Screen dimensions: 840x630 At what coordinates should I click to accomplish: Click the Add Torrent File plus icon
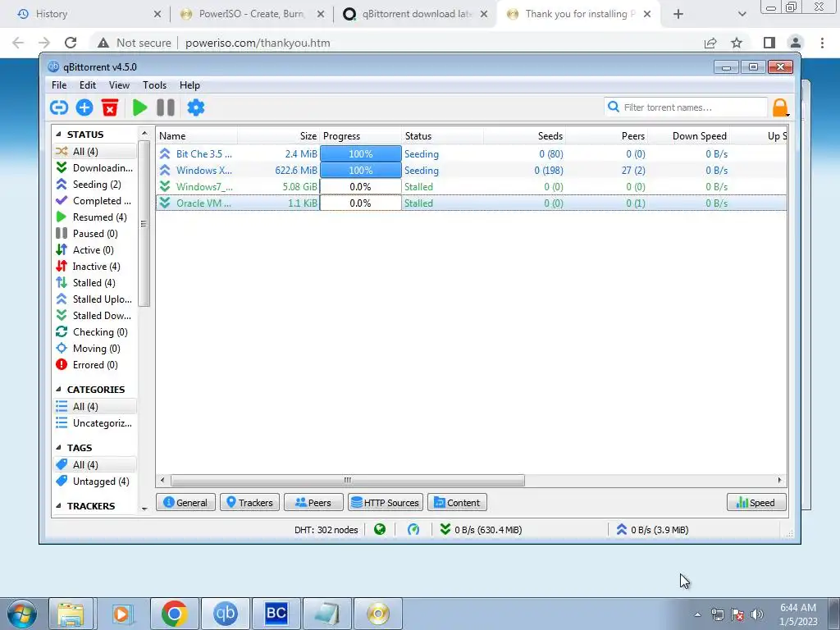coord(84,107)
